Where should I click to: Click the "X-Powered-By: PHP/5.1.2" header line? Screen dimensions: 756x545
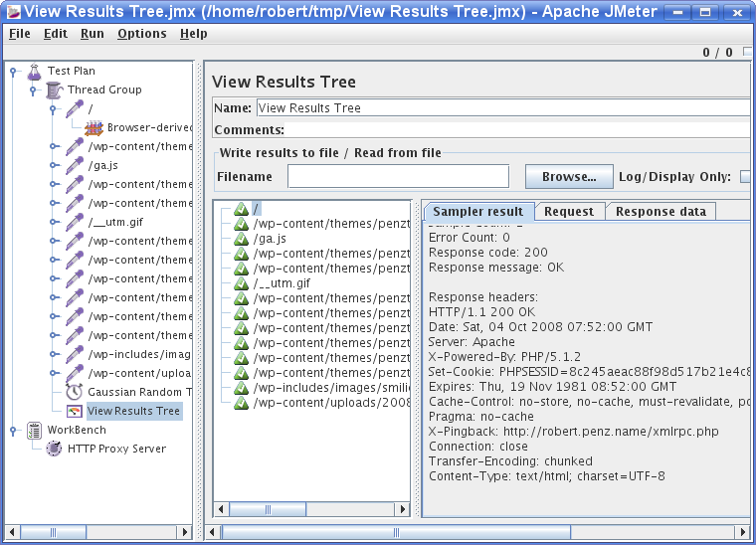tap(504, 357)
